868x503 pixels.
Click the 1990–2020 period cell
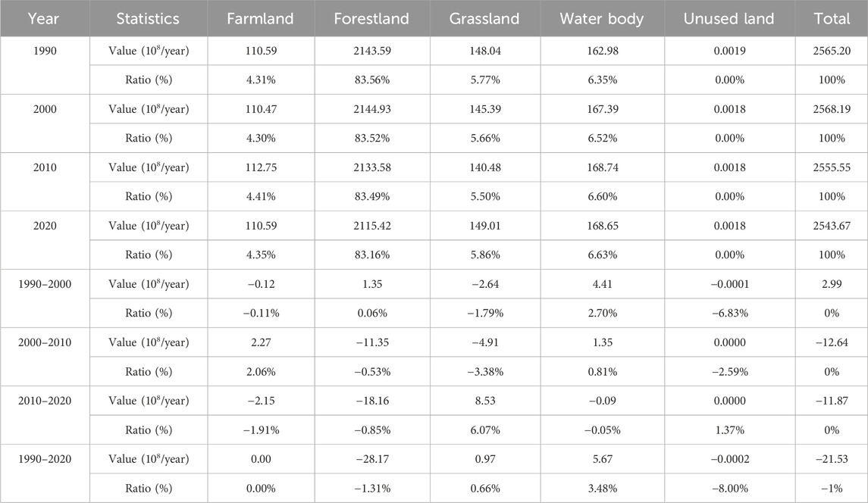tap(45, 459)
